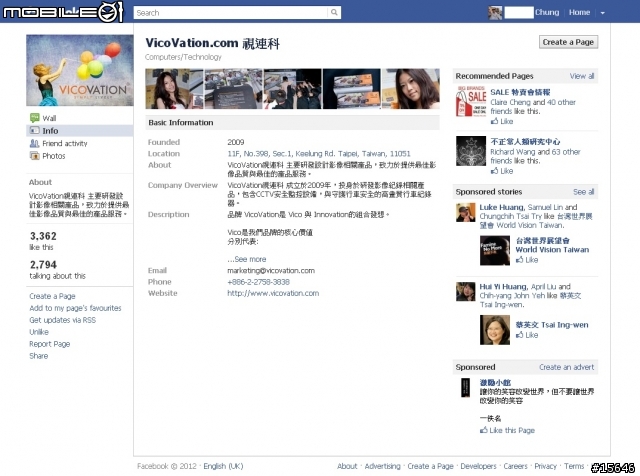Click Add to my page's favourites
This screenshot has width=640, height=476.
click(75, 308)
